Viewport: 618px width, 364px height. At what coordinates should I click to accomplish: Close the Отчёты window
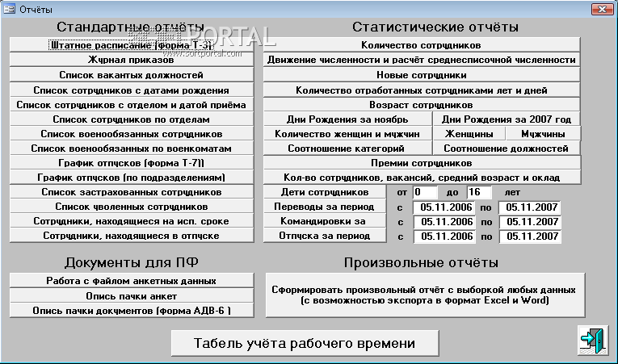pyautogui.click(x=602, y=9)
